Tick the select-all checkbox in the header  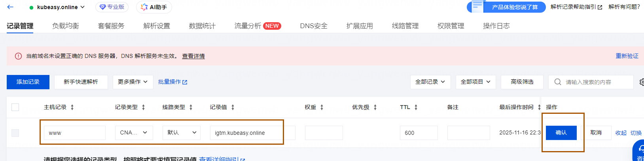(15, 107)
